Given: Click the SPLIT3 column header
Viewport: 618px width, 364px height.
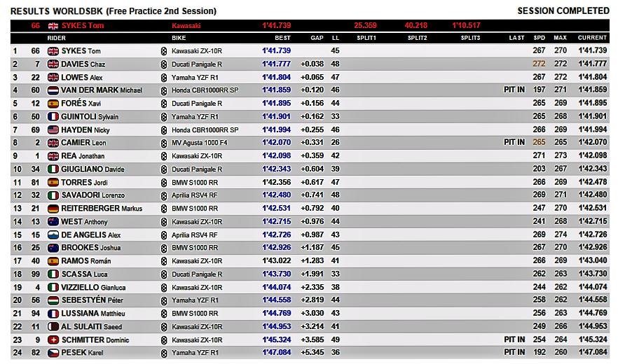Looking at the screenshot, I should [471, 38].
